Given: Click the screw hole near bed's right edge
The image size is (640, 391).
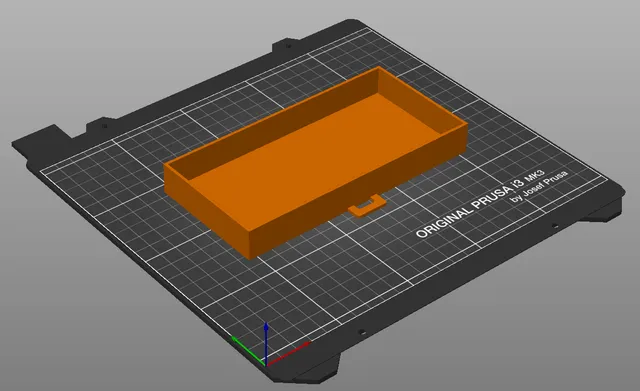Looking at the screenshot, I should click(554, 225).
